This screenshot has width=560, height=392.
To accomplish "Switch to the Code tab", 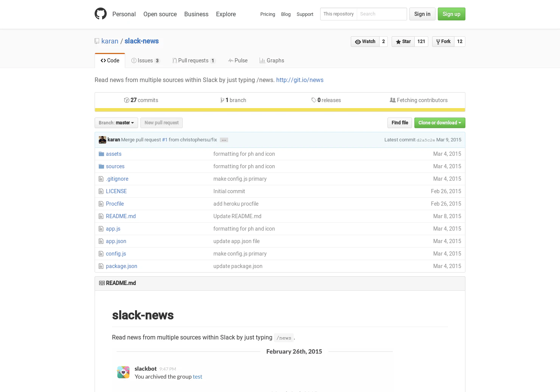I will pos(110,60).
